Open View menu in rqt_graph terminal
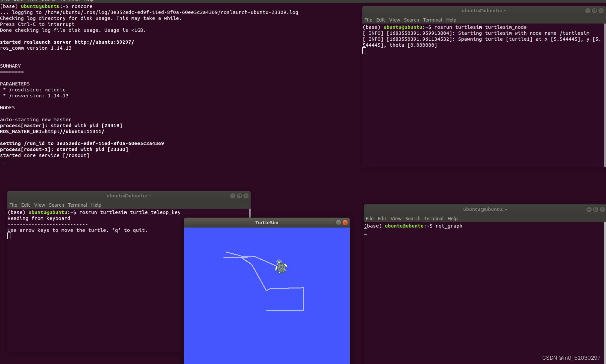 pyautogui.click(x=396, y=219)
